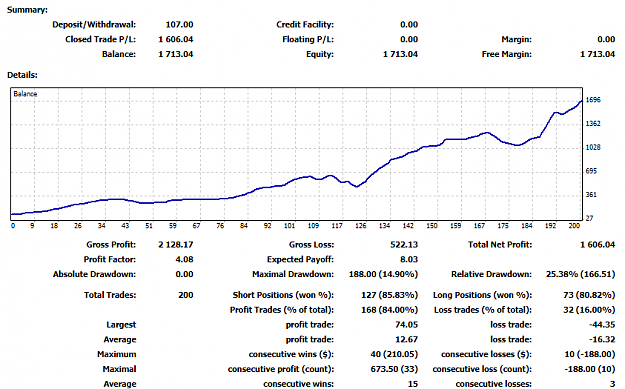Click the Gross Profit label
This screenshot has height=389, width=625.
tap(111, 245)
